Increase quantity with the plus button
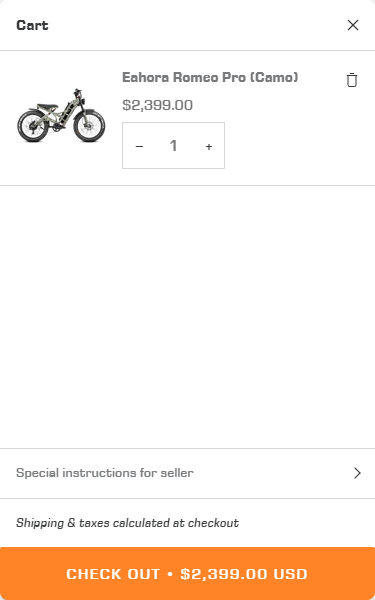Screen dimensions: 375x600 click(x=209, y=146)
